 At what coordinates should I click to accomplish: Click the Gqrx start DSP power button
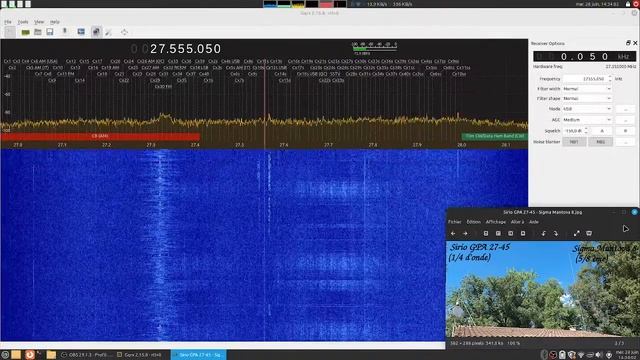click(x=10, y=32)
